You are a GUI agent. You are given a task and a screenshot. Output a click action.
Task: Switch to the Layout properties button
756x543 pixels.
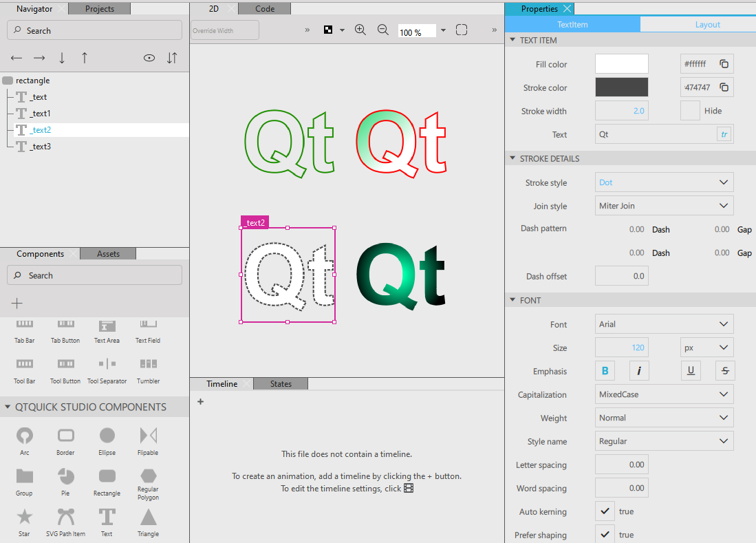click(x=707, y=25)
